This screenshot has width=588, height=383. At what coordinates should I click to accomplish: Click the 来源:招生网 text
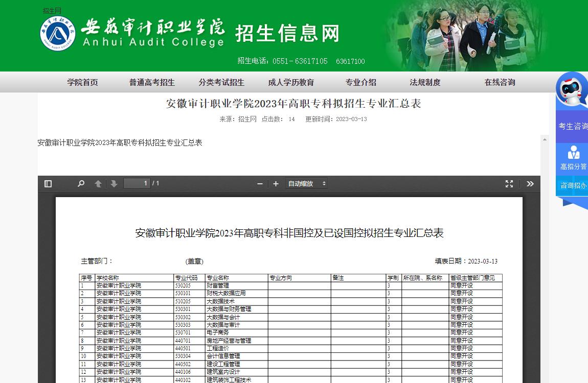pyautogui.click(x=238, y=119)
